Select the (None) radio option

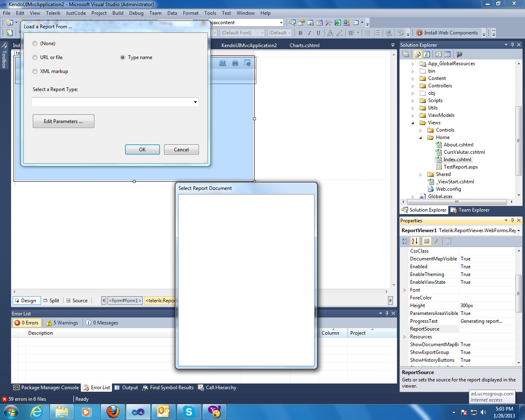tap(35, 43)
